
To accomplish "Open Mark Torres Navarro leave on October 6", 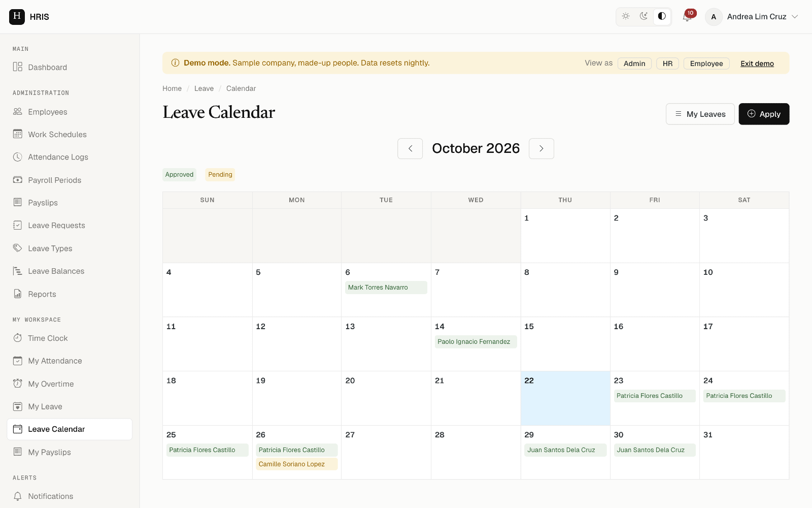I will click(x=386, y=288).
